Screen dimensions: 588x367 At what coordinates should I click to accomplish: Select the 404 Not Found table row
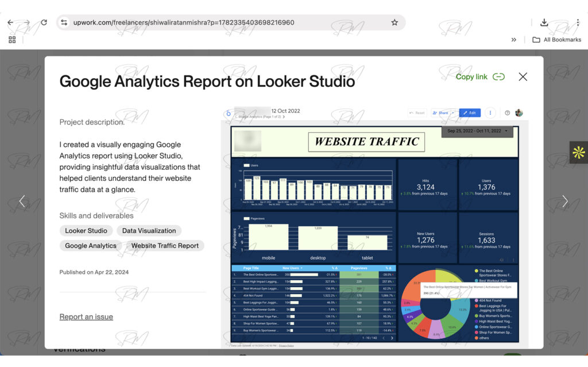pyautogui.click(x=314, y=296)
